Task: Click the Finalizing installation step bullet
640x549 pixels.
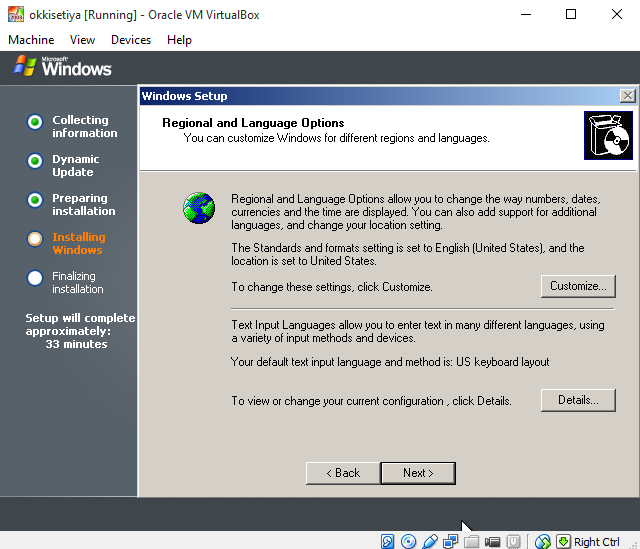Action: 35,278
